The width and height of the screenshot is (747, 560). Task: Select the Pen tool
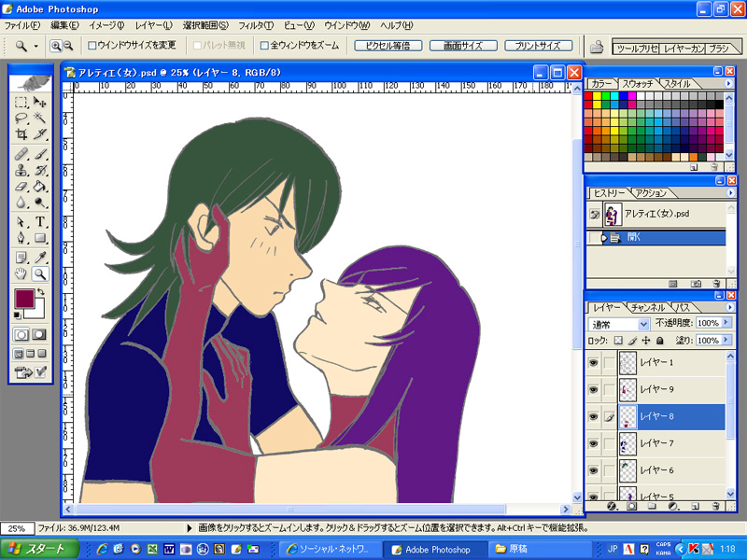coord(21,238)
